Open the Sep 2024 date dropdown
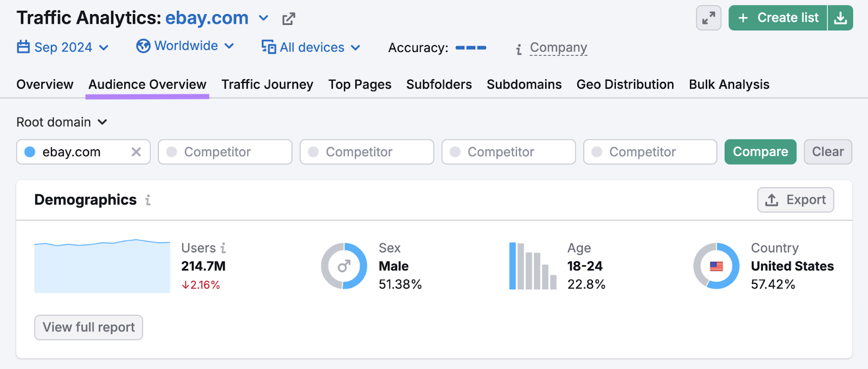868x369 pixels. 63,47
